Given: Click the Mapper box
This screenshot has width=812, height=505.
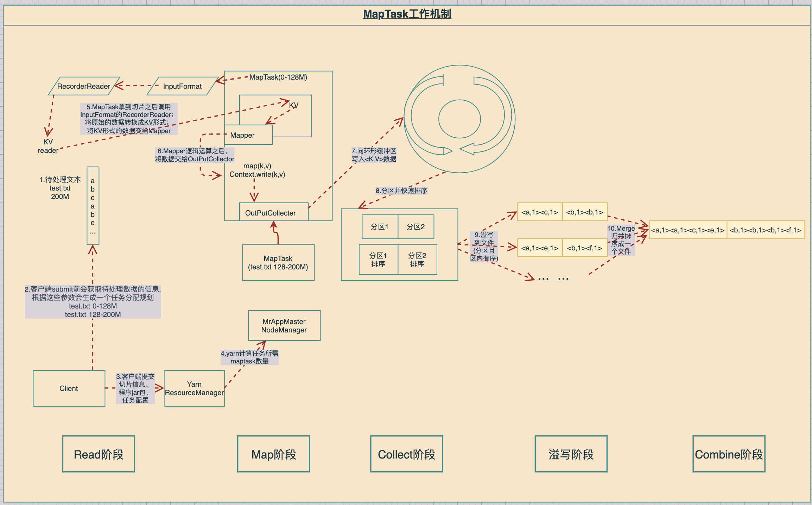Looking at the screenshot, I should pyautogui.click(x=248, y=135).
